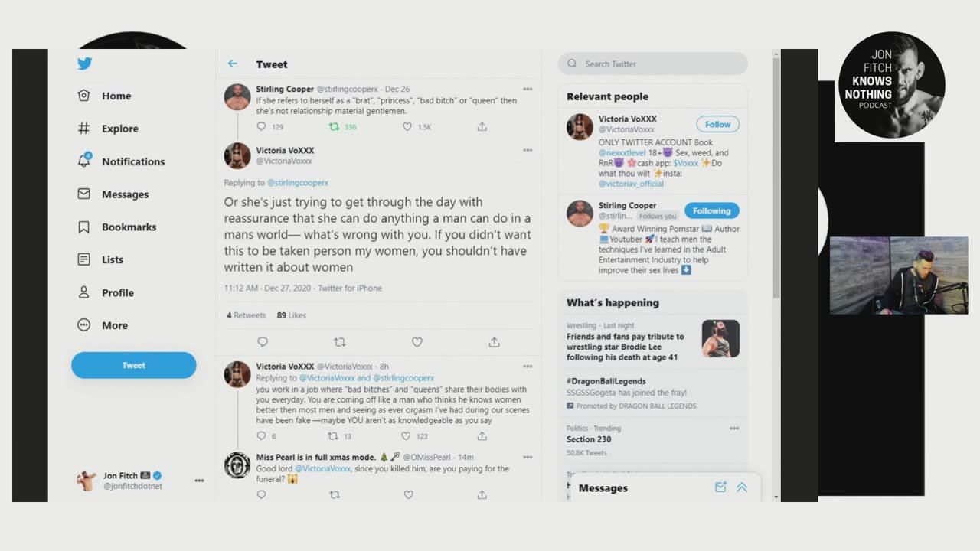Click the page vertical scrollbar
The width and height of the screenshot is (980, 551).
coord(776,176)
